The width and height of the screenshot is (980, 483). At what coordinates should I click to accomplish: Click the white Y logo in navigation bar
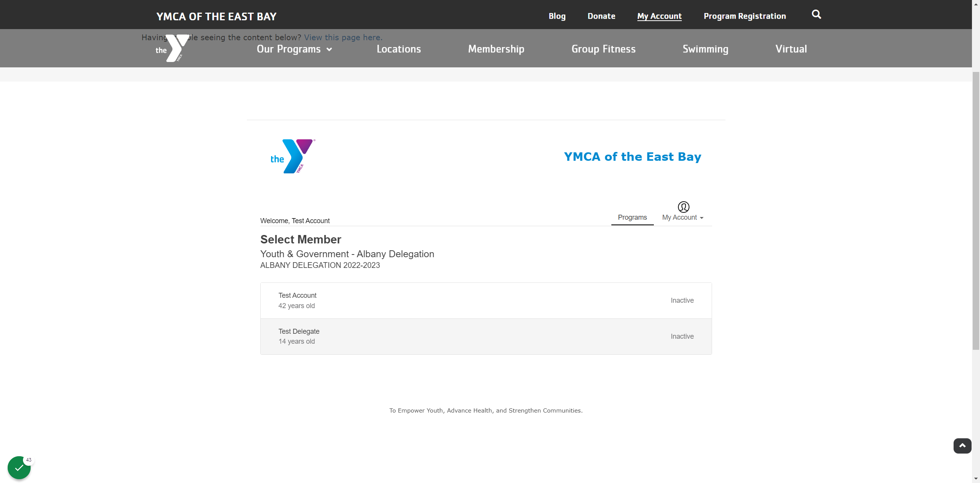pos(173,49)
